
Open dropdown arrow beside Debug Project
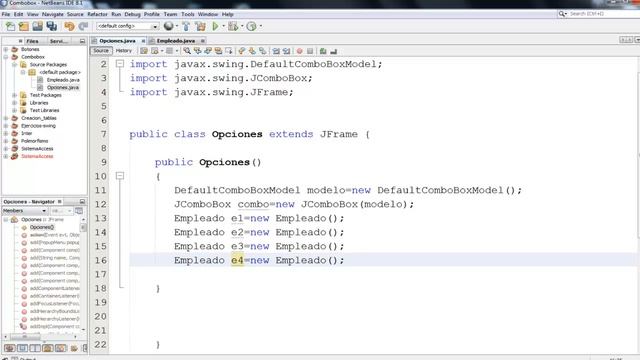[x=242, y=27]
